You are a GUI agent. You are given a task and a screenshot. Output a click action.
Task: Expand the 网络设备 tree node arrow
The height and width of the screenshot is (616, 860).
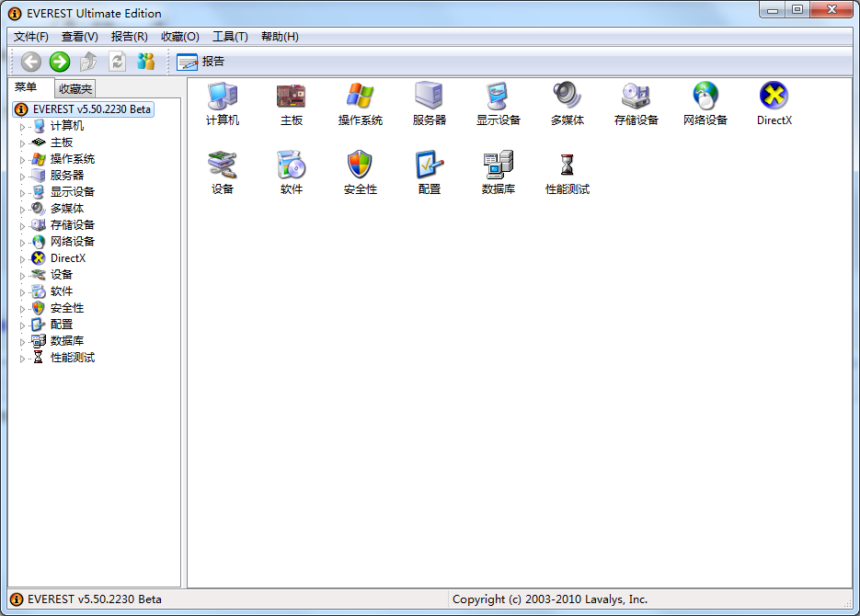tap(23, 242)
